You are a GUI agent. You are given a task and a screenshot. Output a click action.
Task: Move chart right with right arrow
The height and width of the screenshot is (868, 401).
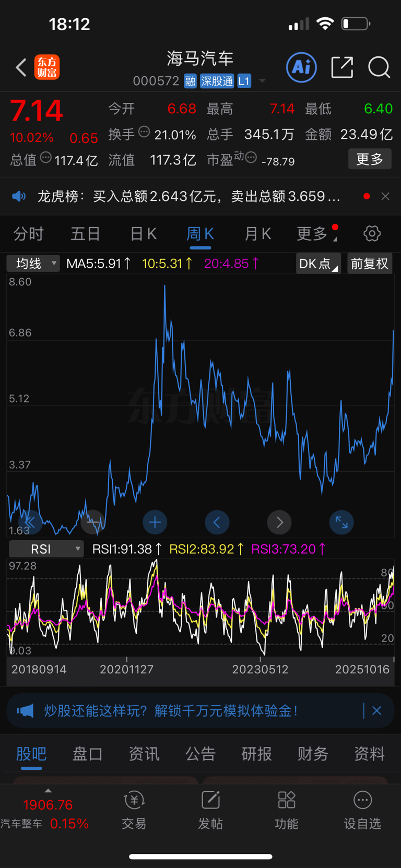(279, 522)
